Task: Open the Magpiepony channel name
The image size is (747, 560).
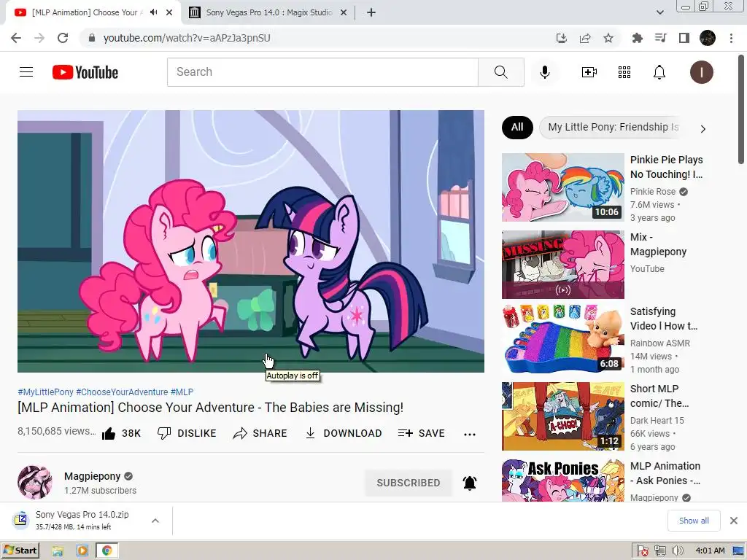Action: pyautogui.click(x=93, y=476)
